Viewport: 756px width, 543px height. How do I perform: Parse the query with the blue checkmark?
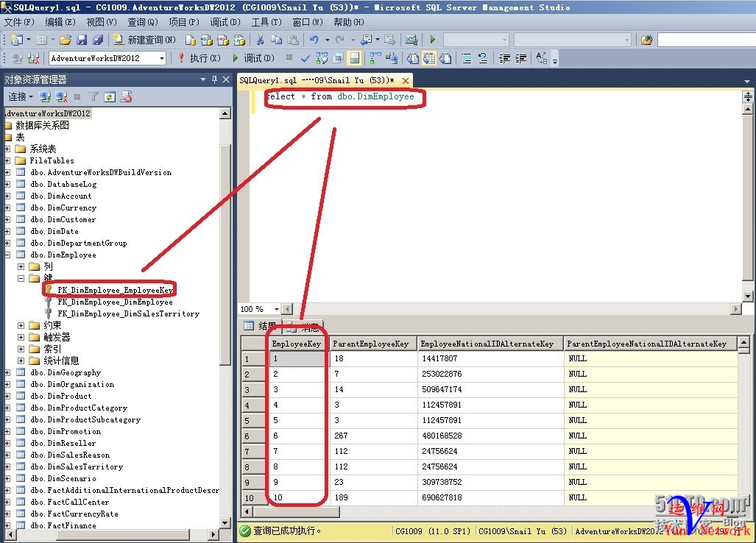305,58
